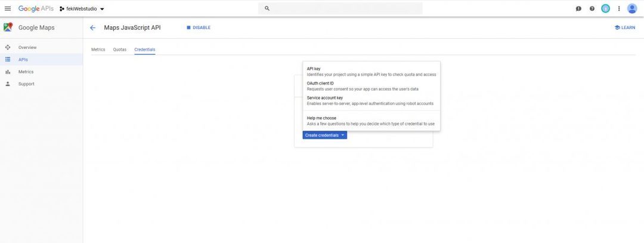Expand the fekiWebstudio project selector

click(x=82, y=8)
